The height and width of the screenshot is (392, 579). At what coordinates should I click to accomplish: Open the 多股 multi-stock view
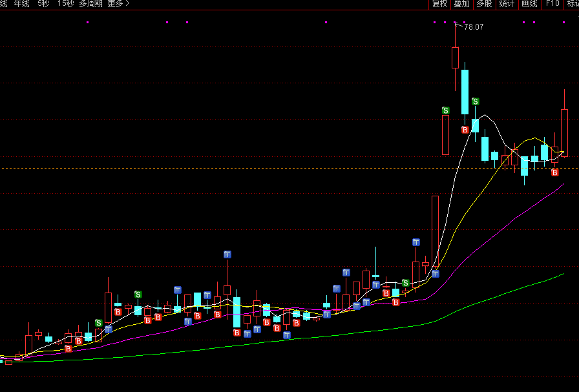point(484,4)
